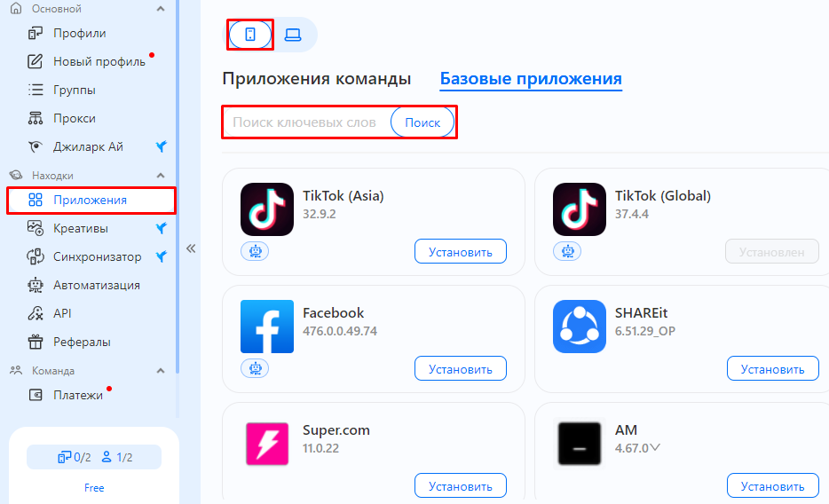Screen dimensions: 829x504
Task: Switch to mobile device view icon
Action: pyautogui.click(x=250, y=35)
